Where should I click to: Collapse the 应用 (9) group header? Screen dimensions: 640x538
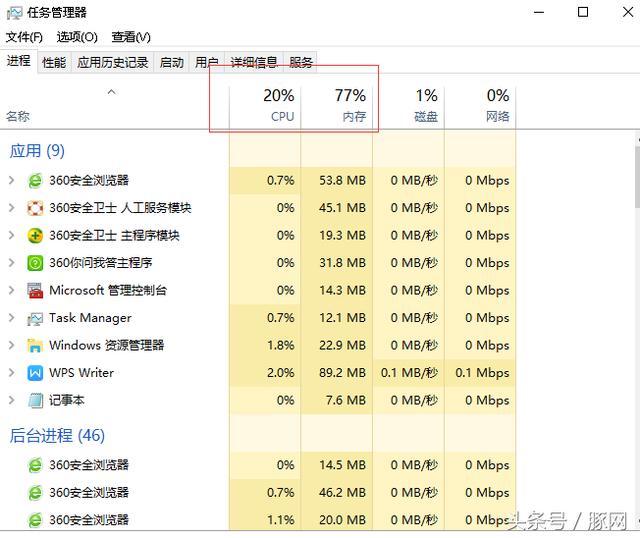[37, 151]
